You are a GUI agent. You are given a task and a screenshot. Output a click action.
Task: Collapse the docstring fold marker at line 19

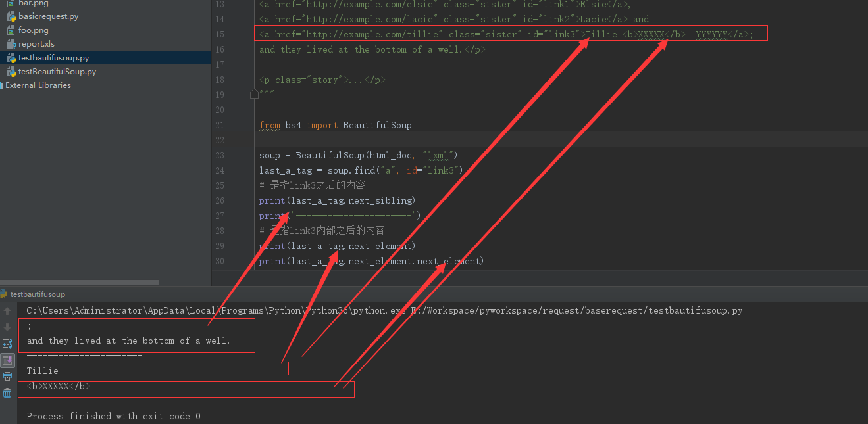pos(254,95)
